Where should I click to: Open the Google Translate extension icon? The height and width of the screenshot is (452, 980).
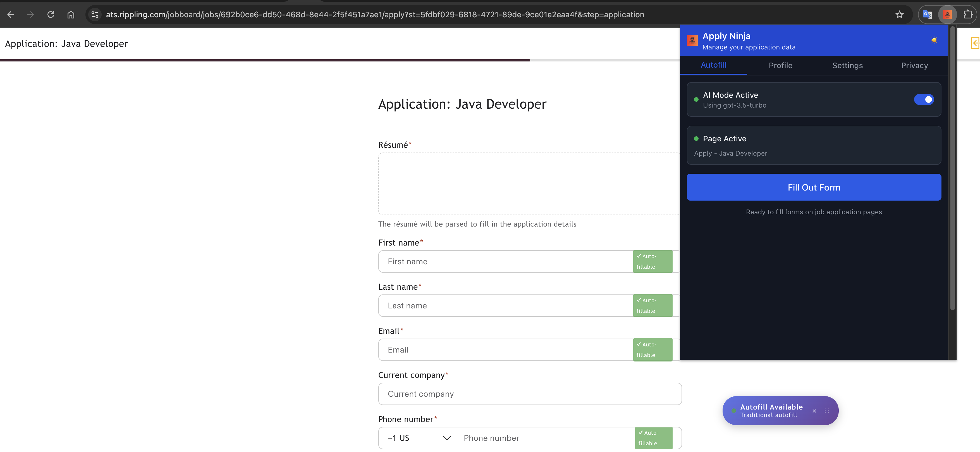pyautogui.click(x=927, y=15)
